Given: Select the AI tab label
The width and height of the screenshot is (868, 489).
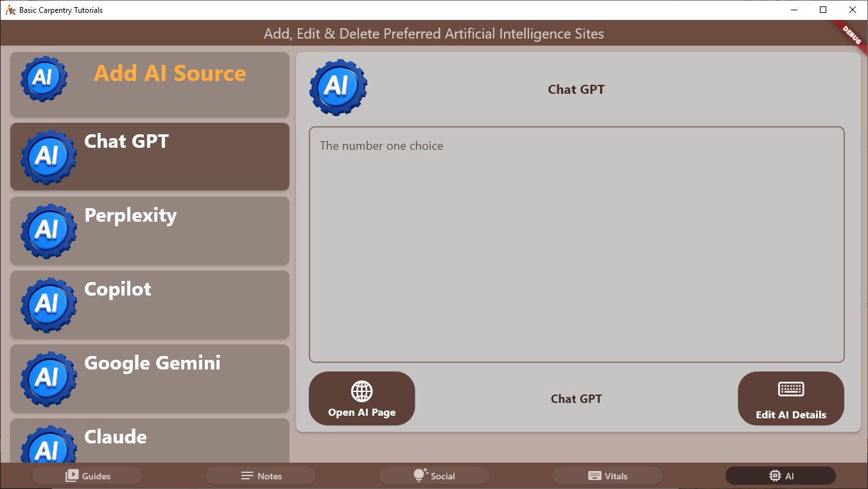Looking at the screenshot, I should [790, 476].
